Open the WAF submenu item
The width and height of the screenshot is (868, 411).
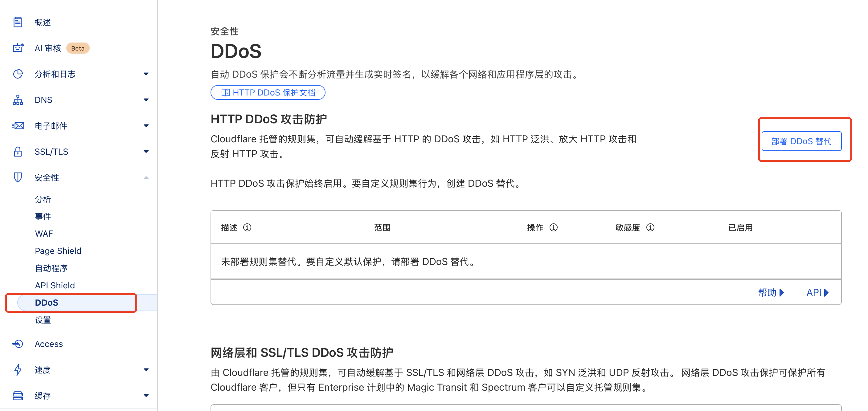[44, 234]
